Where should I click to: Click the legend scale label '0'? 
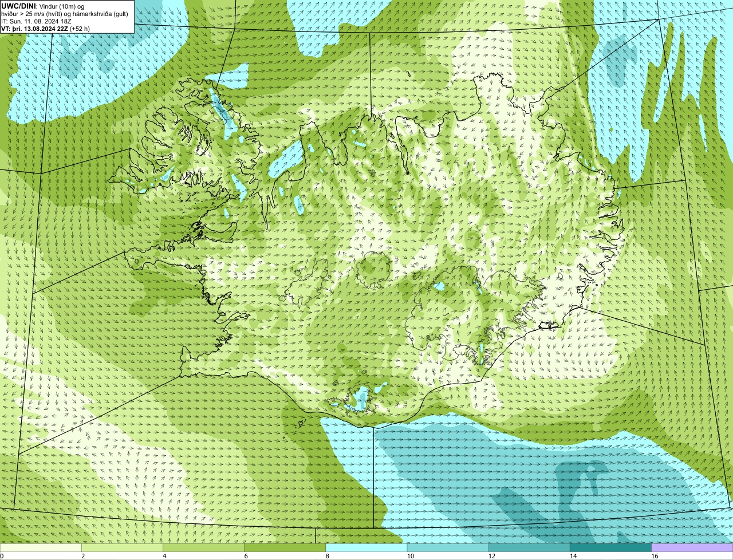coord(2,556)
